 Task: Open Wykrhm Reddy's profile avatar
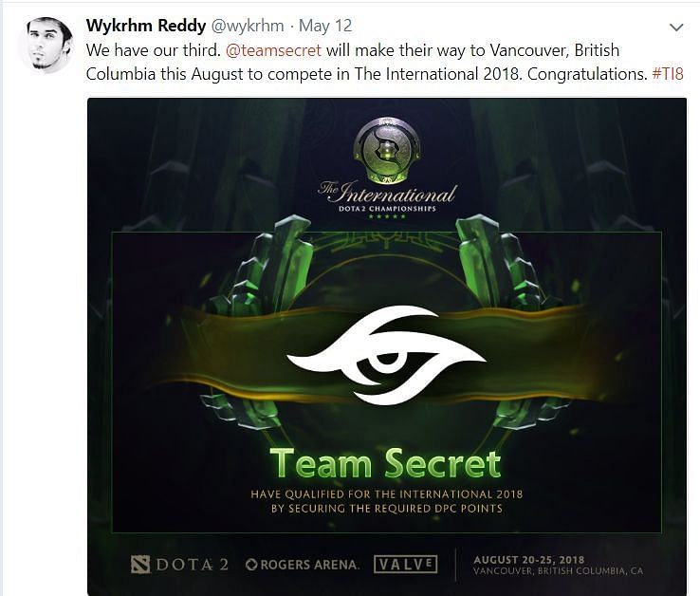tap(46, 46)
